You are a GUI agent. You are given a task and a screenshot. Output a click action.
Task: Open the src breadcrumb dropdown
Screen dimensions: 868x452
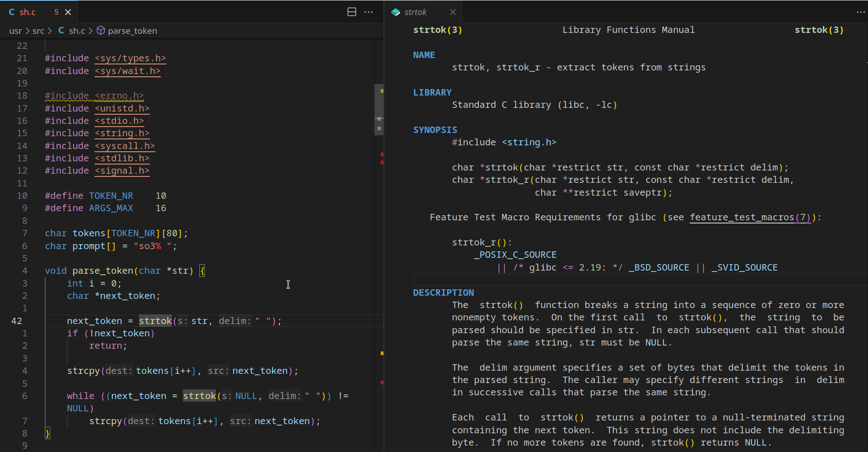click(38, 31)
